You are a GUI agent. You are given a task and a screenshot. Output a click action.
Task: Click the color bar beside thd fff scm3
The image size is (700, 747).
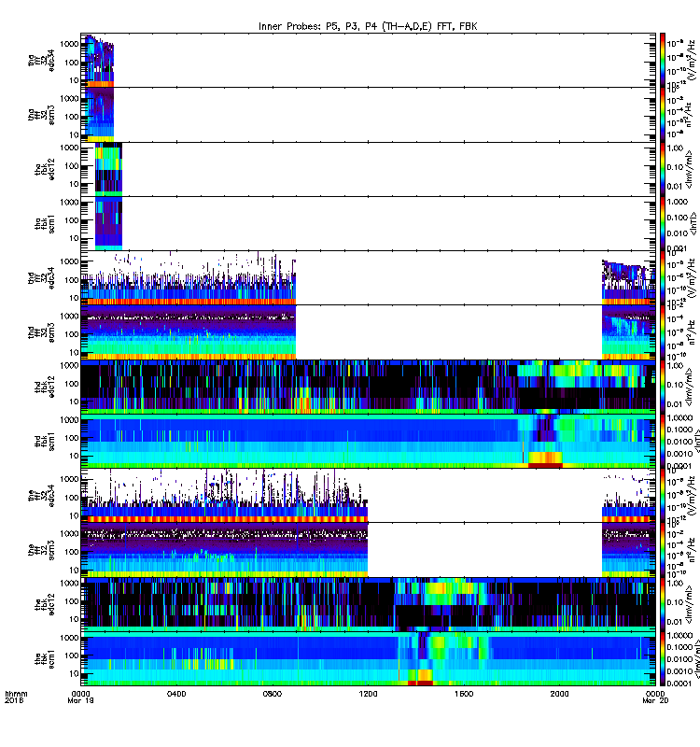(663, 332)
